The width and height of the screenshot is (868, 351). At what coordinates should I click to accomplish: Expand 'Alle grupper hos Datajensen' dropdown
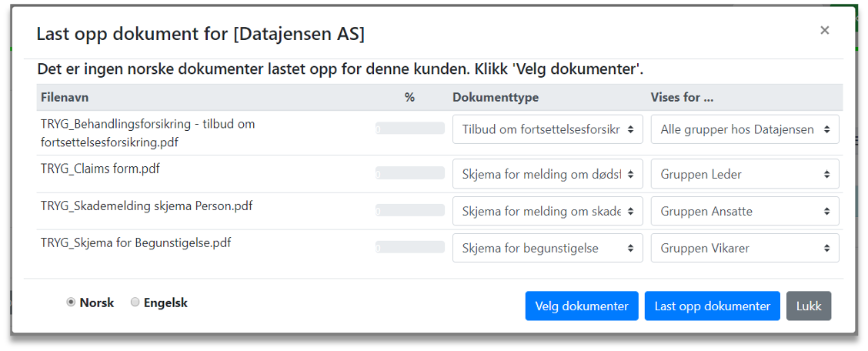click(x=744, y=129)
